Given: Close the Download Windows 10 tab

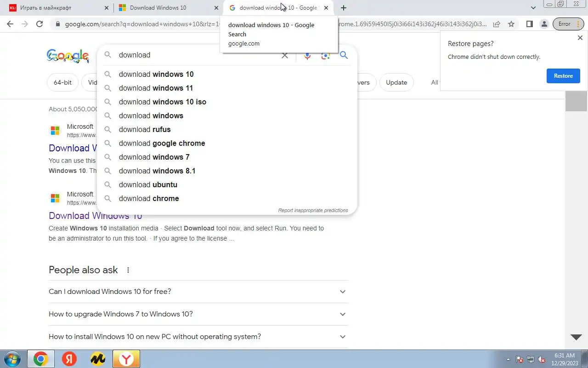Looking at the screenshot, I should pos(216,8).
